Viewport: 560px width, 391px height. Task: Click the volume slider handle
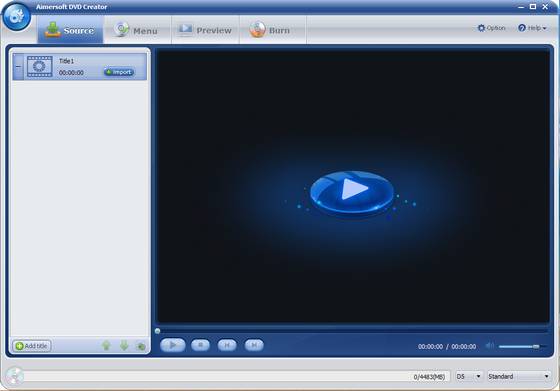pos(536,346)
